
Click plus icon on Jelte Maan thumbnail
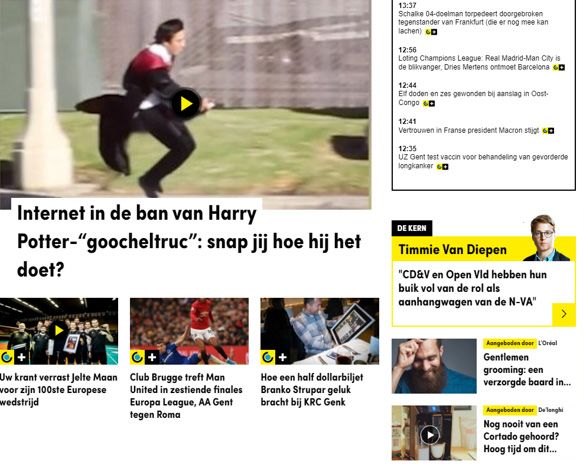coord(22,357)
